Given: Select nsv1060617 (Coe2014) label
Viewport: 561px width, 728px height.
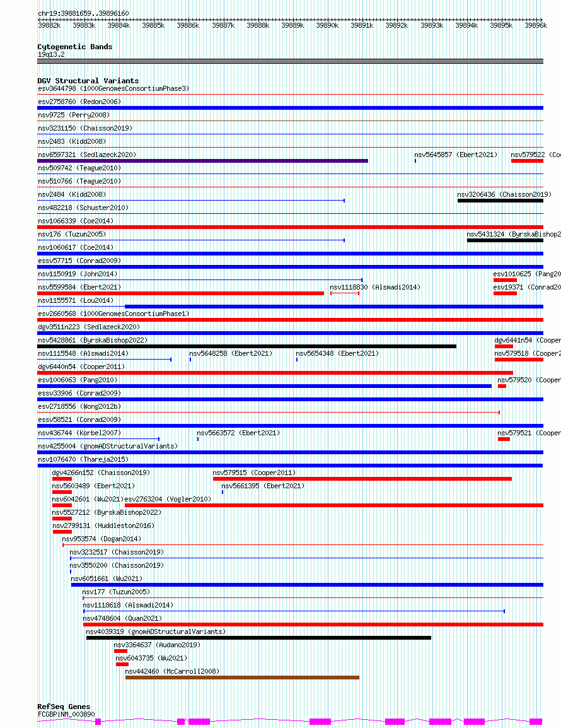Looking at the screenshot, I should pos(76,247).
